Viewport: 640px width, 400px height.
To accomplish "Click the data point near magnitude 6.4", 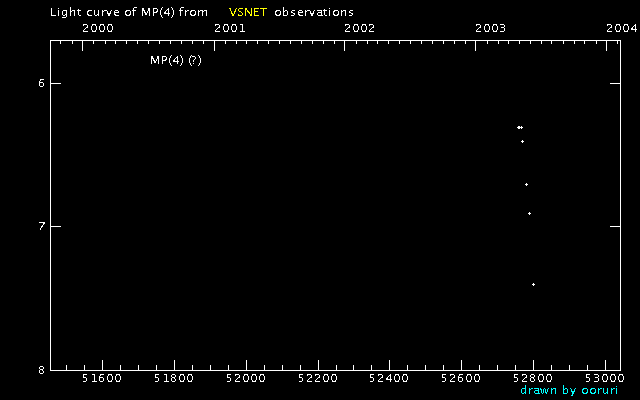I will [x=522, y=142].
